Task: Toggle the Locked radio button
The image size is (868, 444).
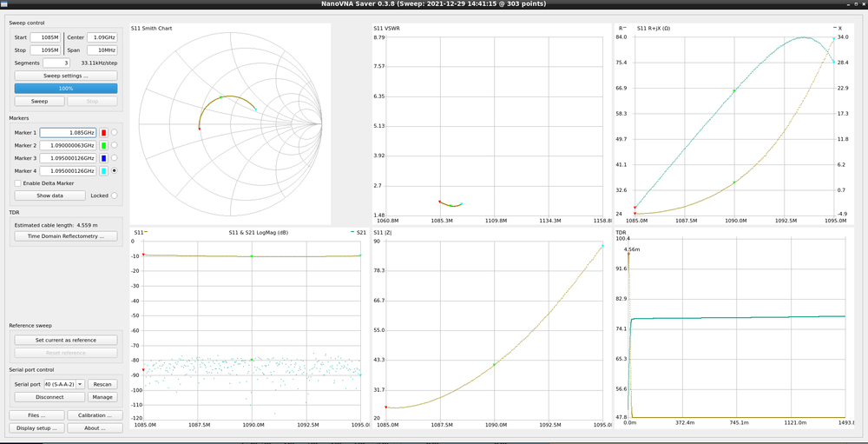Action: pyautogui.click(x=115, y=195)
